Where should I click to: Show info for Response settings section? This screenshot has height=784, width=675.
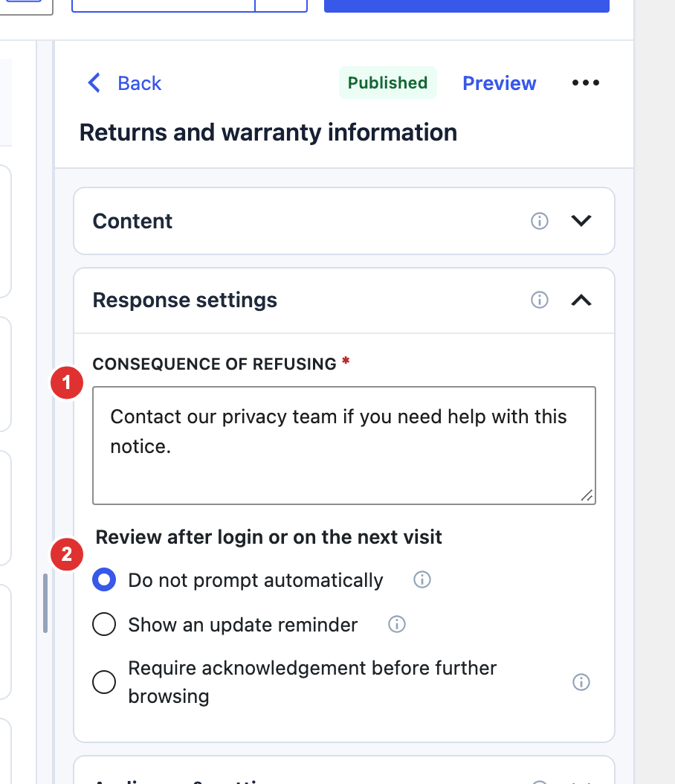pos(539,300)
